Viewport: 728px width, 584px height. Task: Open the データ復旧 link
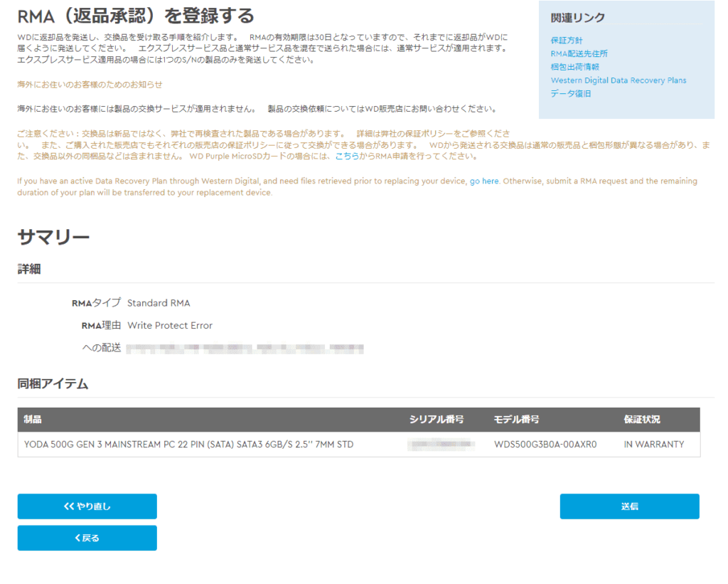571,93
